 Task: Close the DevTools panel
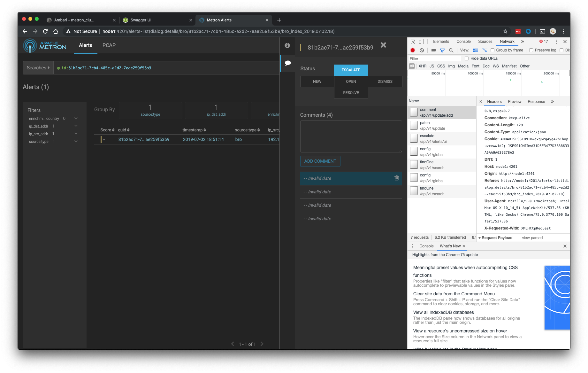565,42
